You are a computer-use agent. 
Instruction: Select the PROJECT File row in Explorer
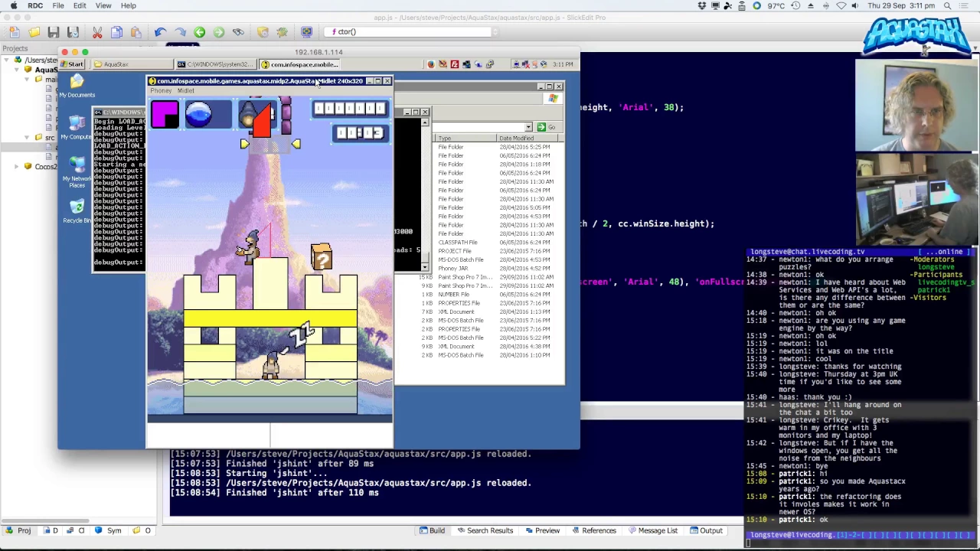coord(455,251)
